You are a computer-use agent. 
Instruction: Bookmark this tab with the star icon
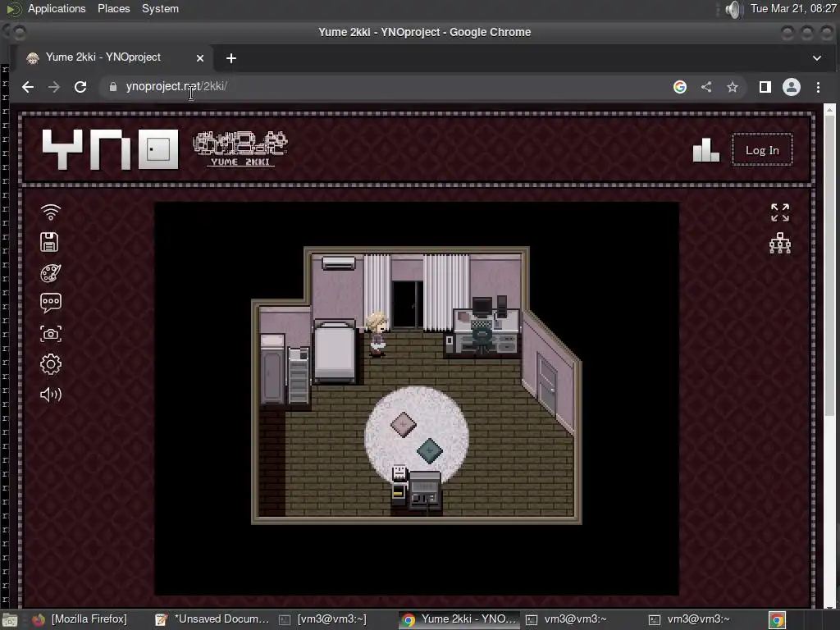click(x=733, y=87)
